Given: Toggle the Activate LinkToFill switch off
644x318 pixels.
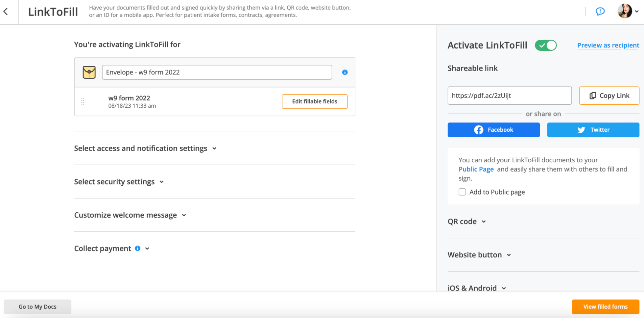Looking at the screenshot, I should [545, 45].
